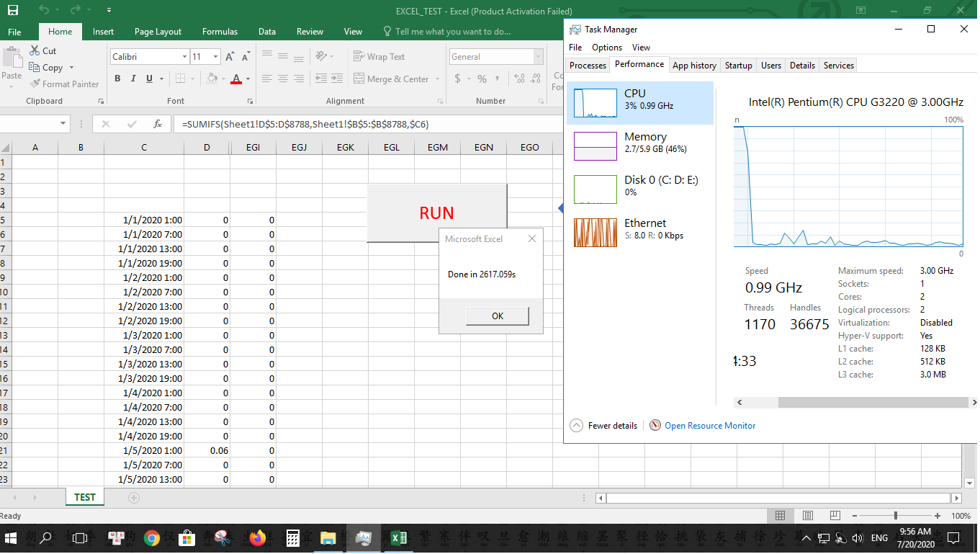
Task: Open the Insert ribbon tab
Action: [x=103, y=32]
